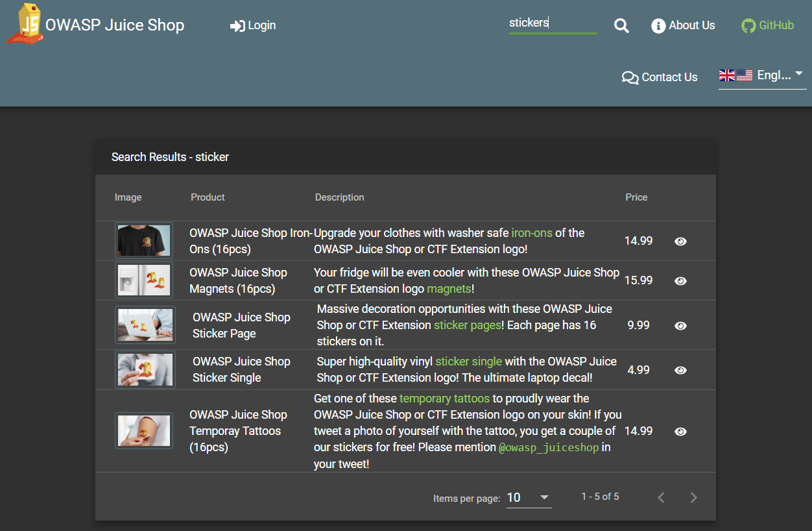Image resolution: width=812 pixels, height=531 pixels.
Task: Click the magnifying glass search icon
Action: 621,26
